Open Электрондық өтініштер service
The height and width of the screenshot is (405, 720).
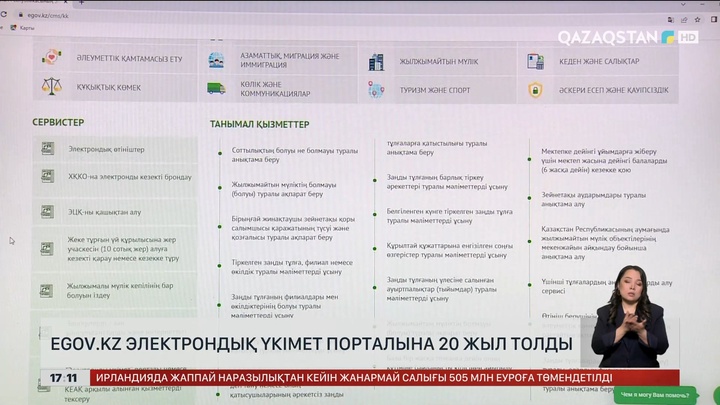tap(106, 149)
